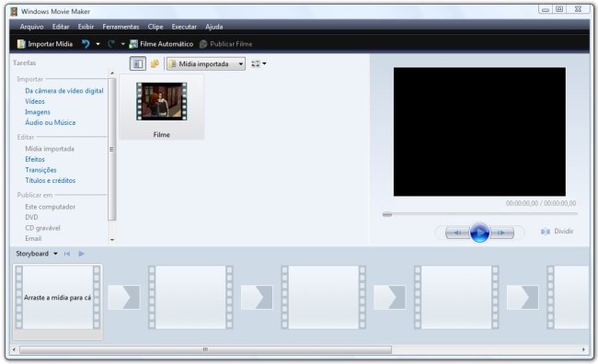The height and width of the screenshot is (364, 598).
Task: Open the undo history dropdown arrow
Action: 98,44
